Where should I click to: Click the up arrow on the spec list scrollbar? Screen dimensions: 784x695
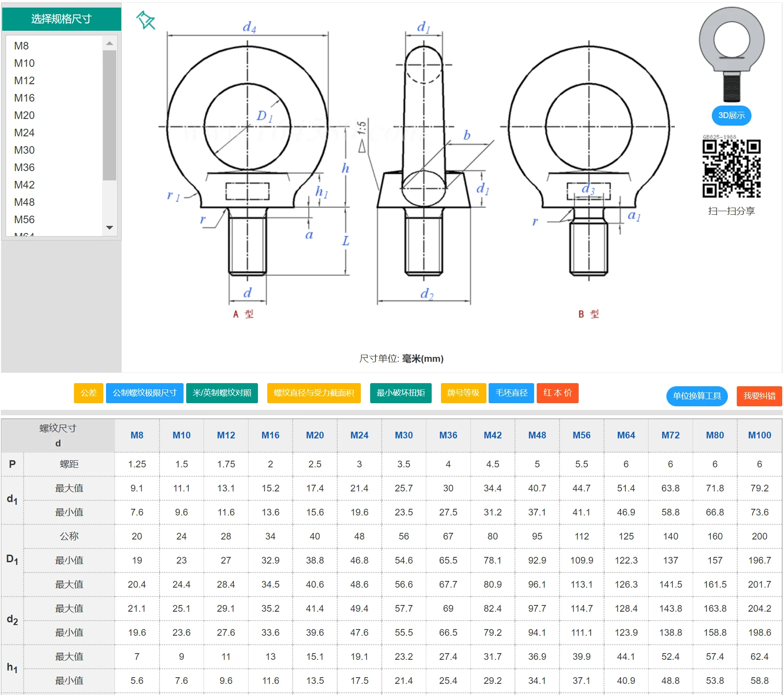pyautogui.click(x=109, y=44)
